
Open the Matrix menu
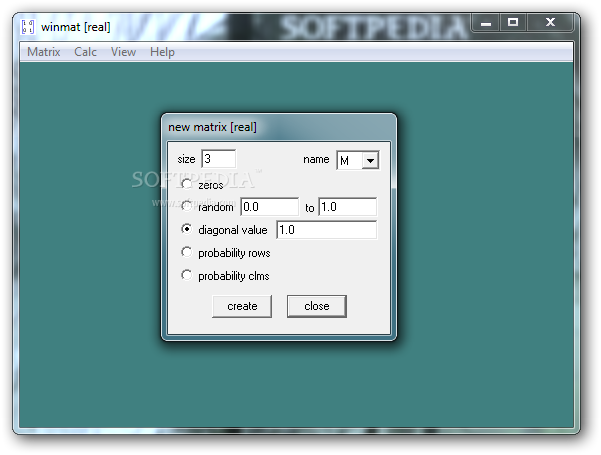click(x=43, y=52)
